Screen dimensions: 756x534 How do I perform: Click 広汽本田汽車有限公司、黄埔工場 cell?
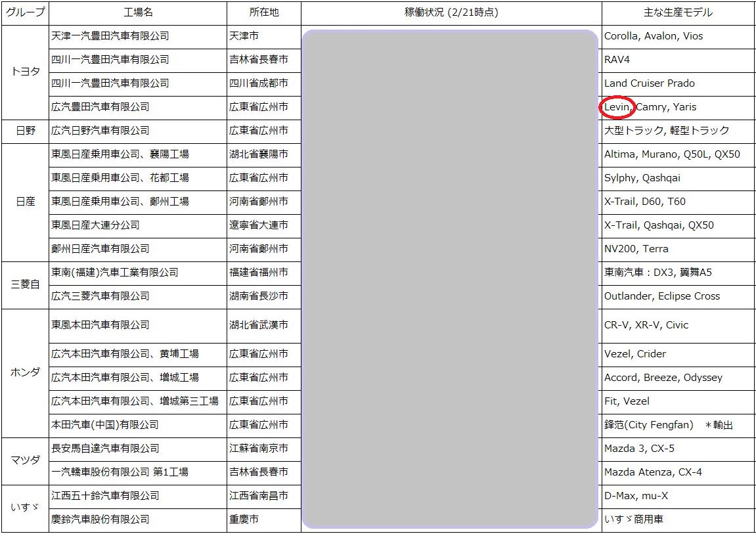point(138,354)
